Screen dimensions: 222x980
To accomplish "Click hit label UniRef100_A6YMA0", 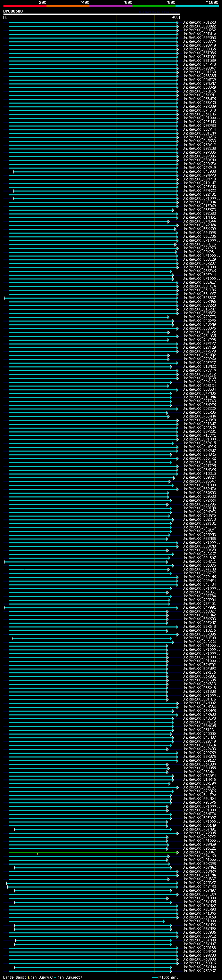I will tap(199, 967).
